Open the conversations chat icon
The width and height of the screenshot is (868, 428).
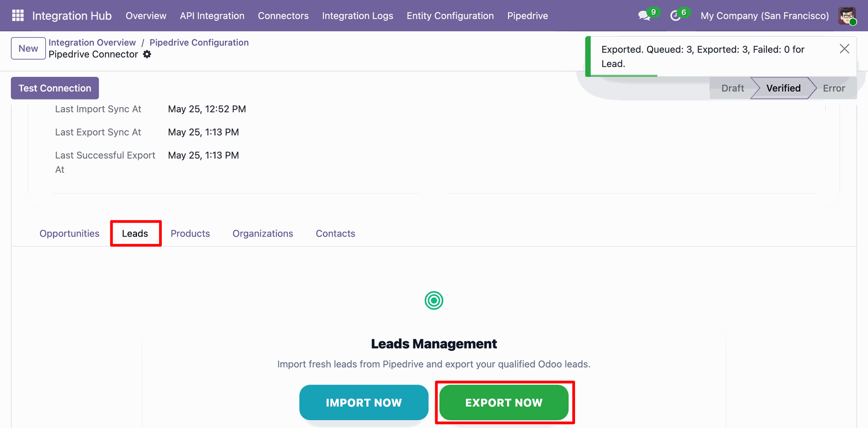pos(644,16)
